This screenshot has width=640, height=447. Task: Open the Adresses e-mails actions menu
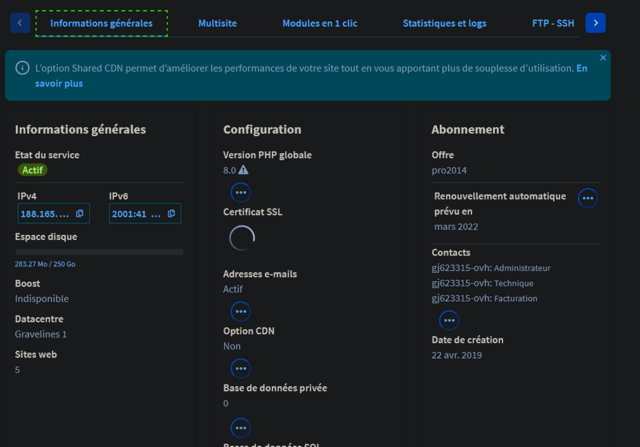coord(240,311)
